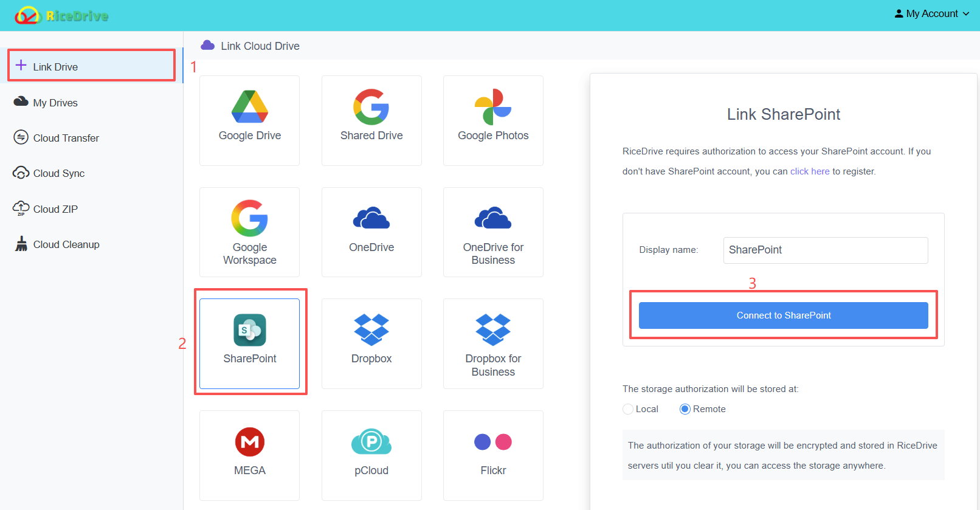The width and height of the screenshot is (980, 510).
Task: Follow the 'click here' register link
Action: point(810,171)
